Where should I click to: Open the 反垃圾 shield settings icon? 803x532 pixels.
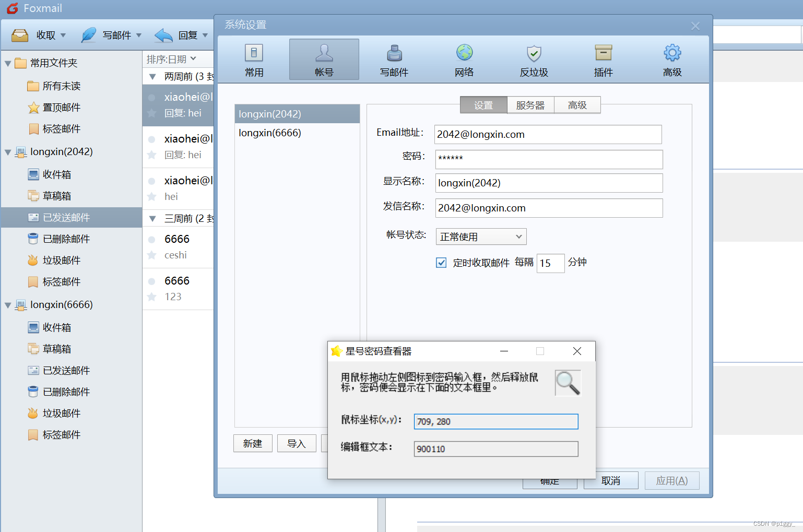[534, 53]
